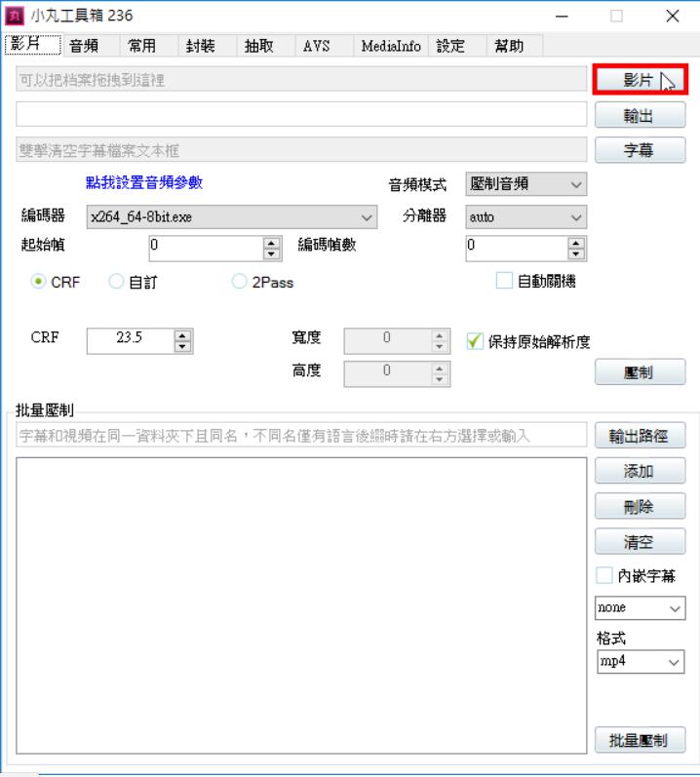This screenshot has width=700, height=777.
Task: Open the 分離器 auto dropdown
Action: coord(526,217)
